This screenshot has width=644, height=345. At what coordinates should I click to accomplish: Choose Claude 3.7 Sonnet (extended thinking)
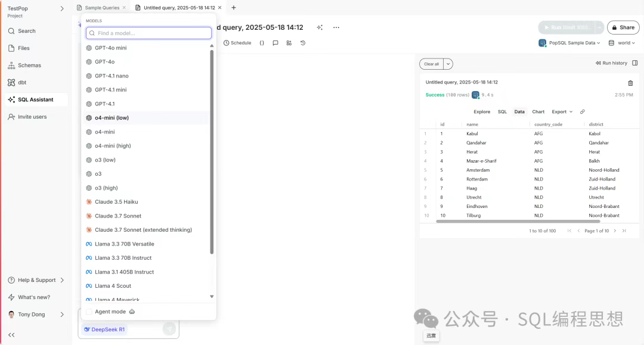[143, 230]
